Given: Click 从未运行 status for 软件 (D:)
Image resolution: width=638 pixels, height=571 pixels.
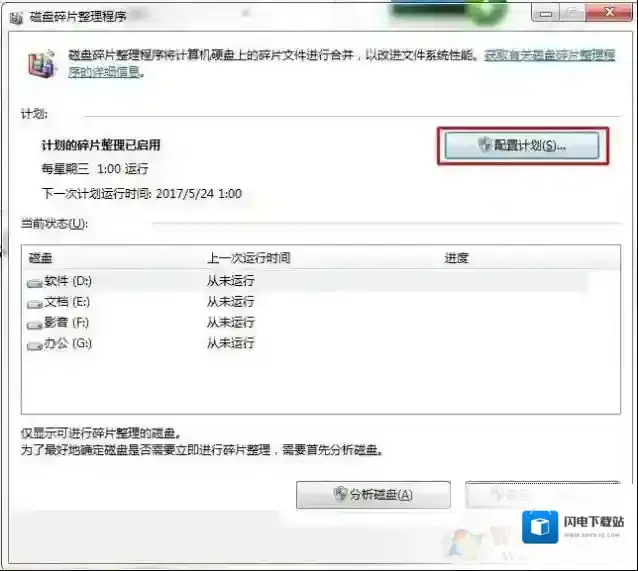Looking at the screenshot, I should 230,281.
